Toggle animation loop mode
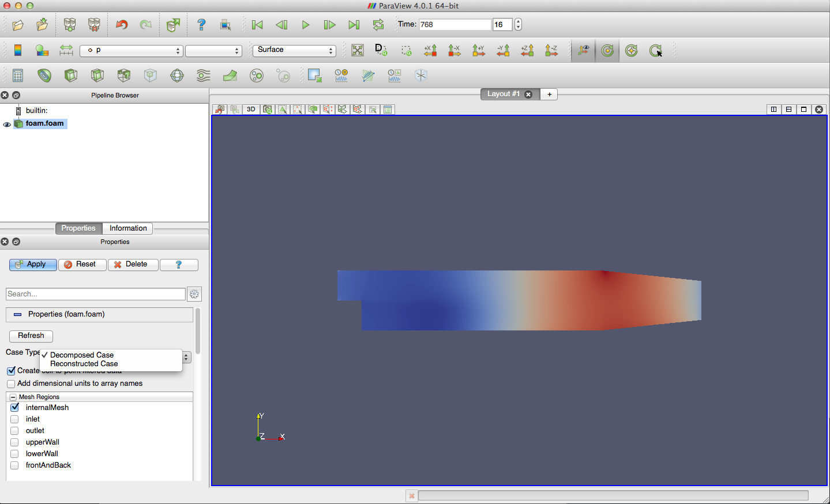The width and height of the screenshot is (830, 504). point(378,25)
